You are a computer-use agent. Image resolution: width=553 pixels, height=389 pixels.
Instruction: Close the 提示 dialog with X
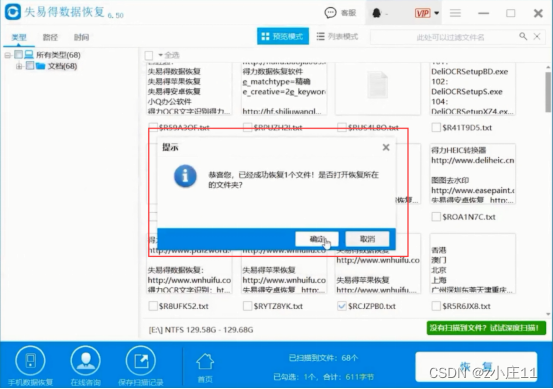point(386,147)
